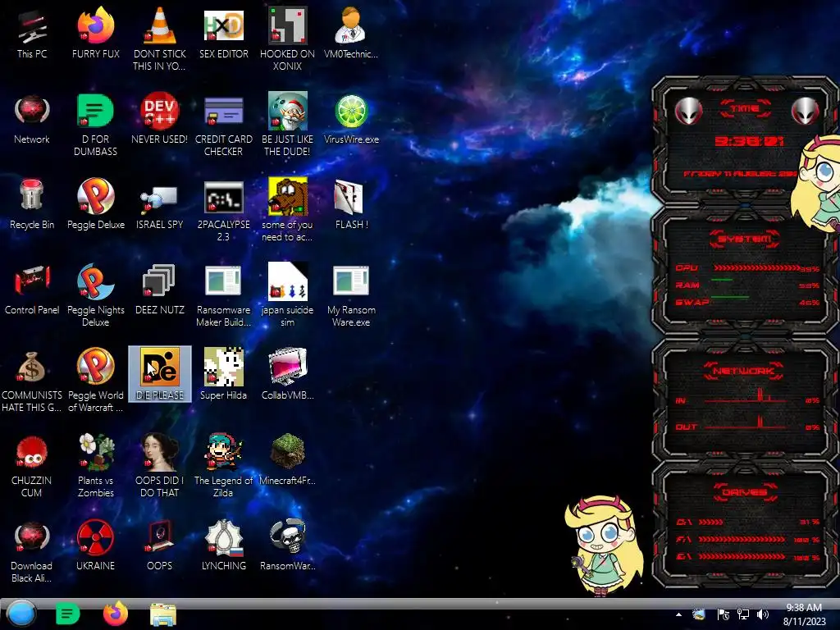The image size is (840, 630).
Task: Launch Firefox from the taskbar
Action: tap(115, 614)
